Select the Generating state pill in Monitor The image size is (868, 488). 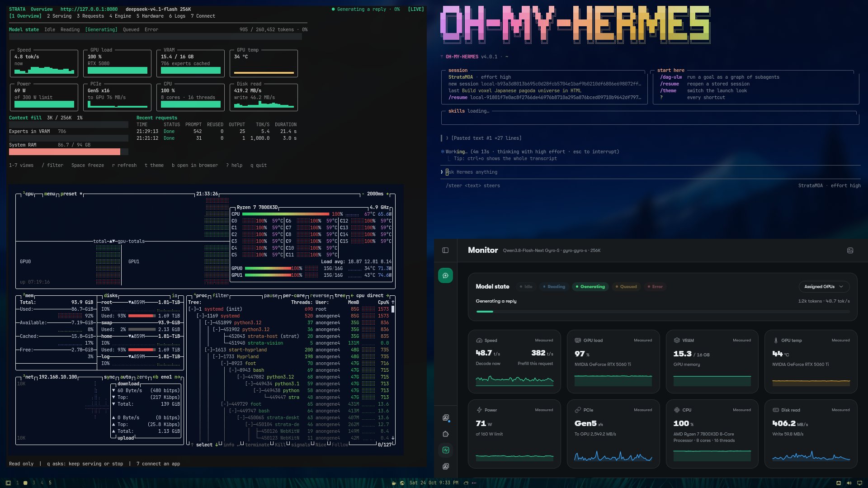point(590,286)
